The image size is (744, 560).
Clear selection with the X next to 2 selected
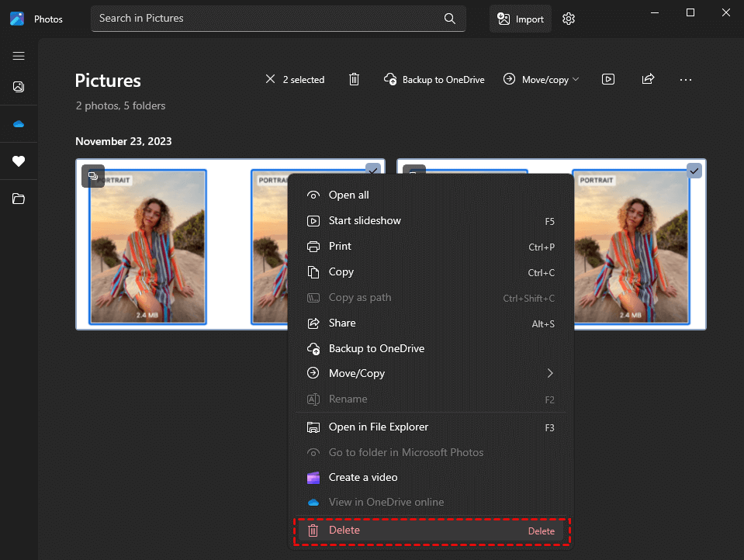[270, 79]
